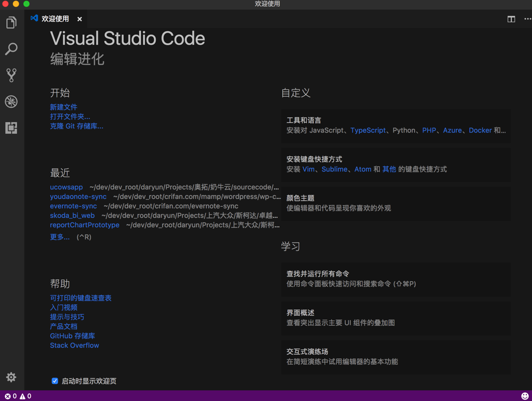
Task: Open the Source Control view
Action: (x=11, y=75)
